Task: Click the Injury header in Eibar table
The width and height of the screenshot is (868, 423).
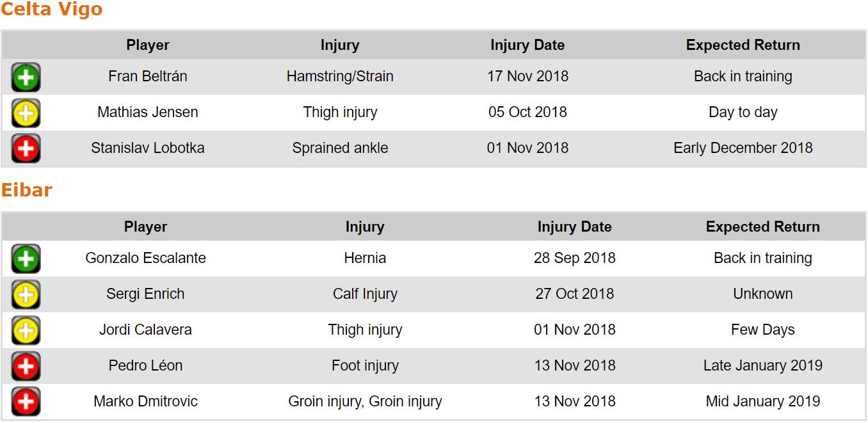Action: (365, 227)
